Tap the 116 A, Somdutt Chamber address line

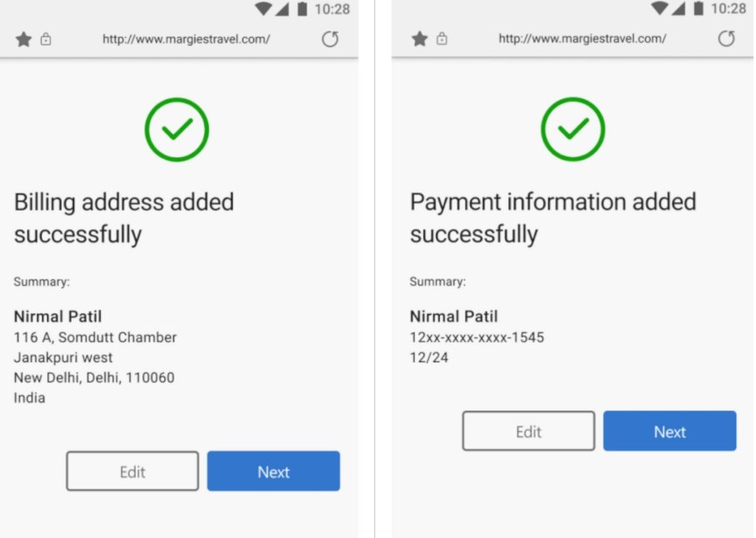95,337
